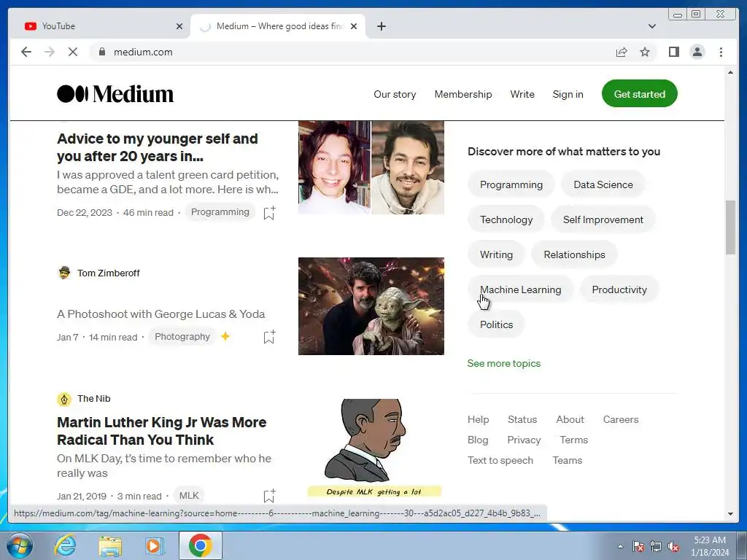The height and width of the screenshot is (560, 747).
Task: Open the Careers footer link
Action: (x=621, y=419)
